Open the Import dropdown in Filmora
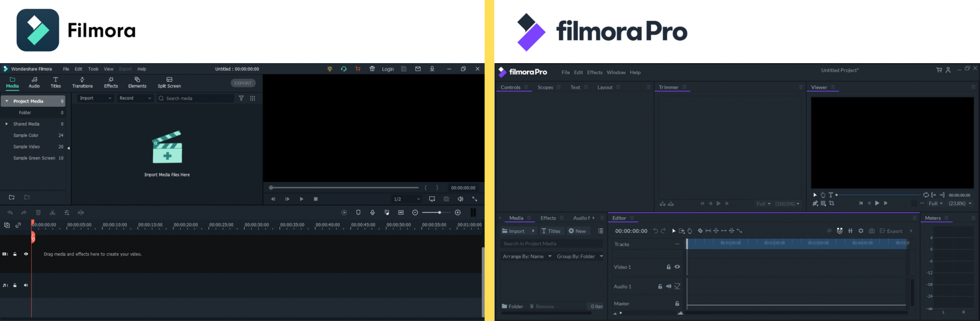 point(95,98)
